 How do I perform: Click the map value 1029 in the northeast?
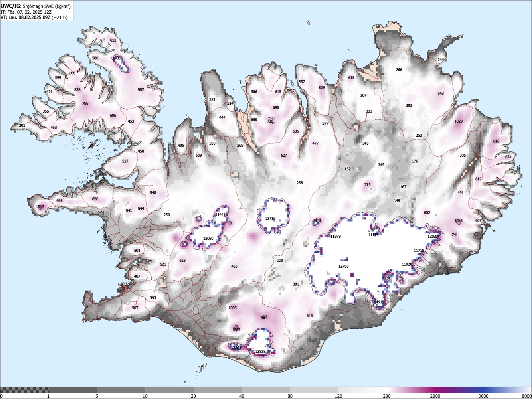pos(458,121)
